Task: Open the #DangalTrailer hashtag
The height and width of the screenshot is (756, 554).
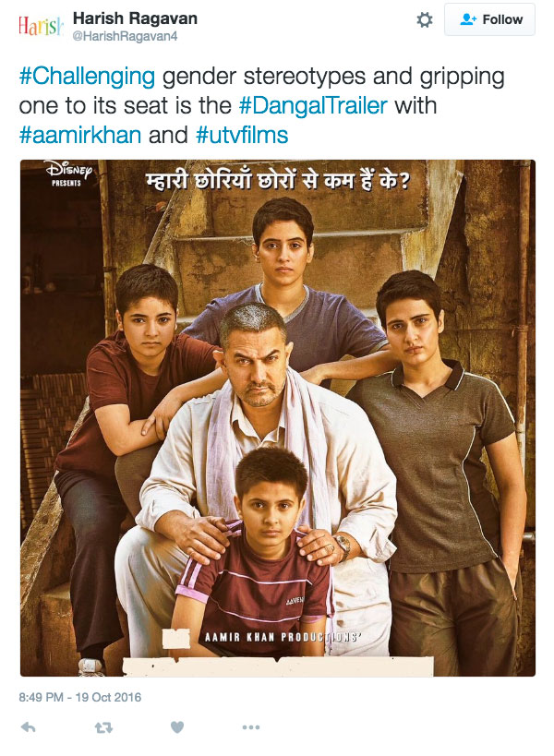Action: pyautogui.click(x=313, y=105)
